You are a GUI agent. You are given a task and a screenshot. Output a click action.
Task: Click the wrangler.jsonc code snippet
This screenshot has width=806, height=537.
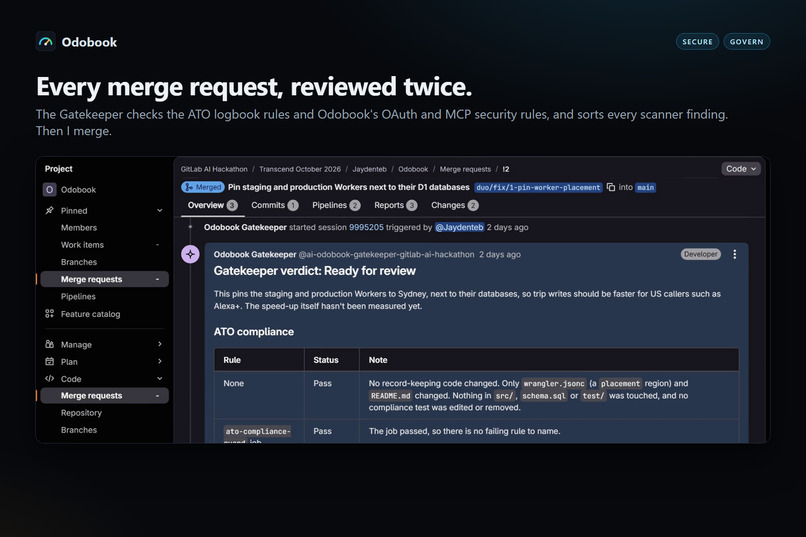pos(554,383)
